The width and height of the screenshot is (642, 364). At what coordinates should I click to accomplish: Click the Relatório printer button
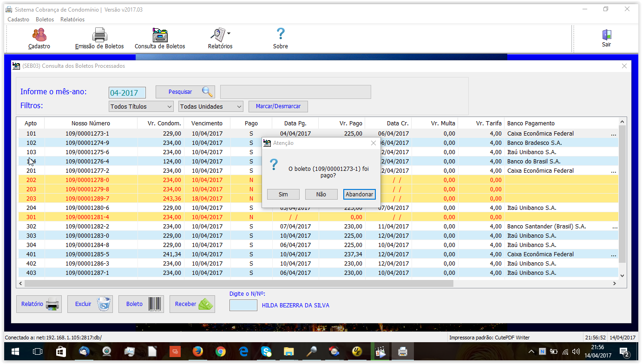tap(39, 304)
